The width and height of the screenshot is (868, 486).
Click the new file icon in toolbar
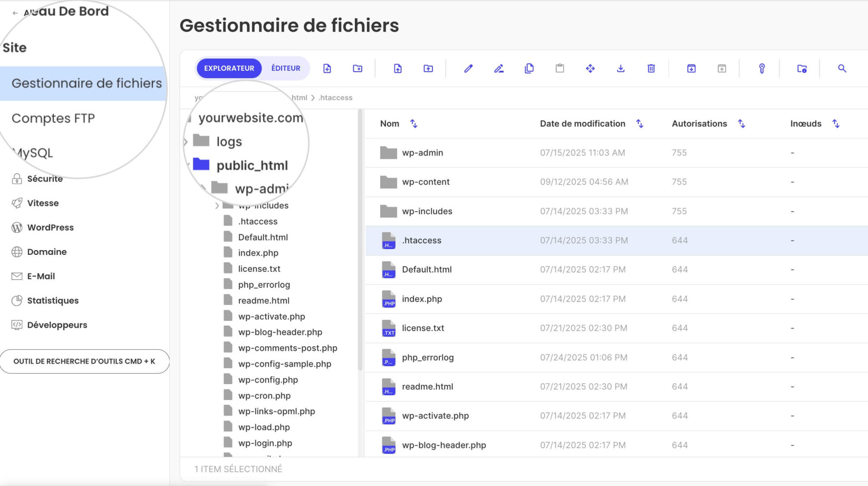pos(327,69)
